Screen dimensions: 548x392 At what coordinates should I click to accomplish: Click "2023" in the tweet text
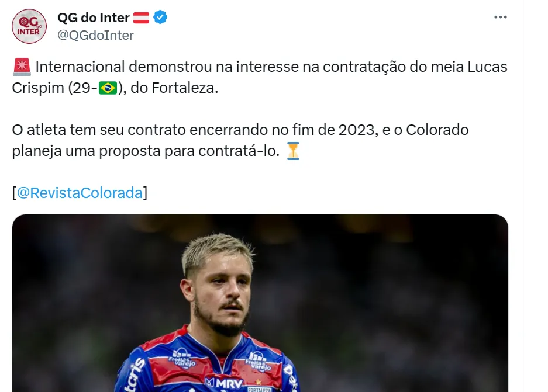[356, 130]
